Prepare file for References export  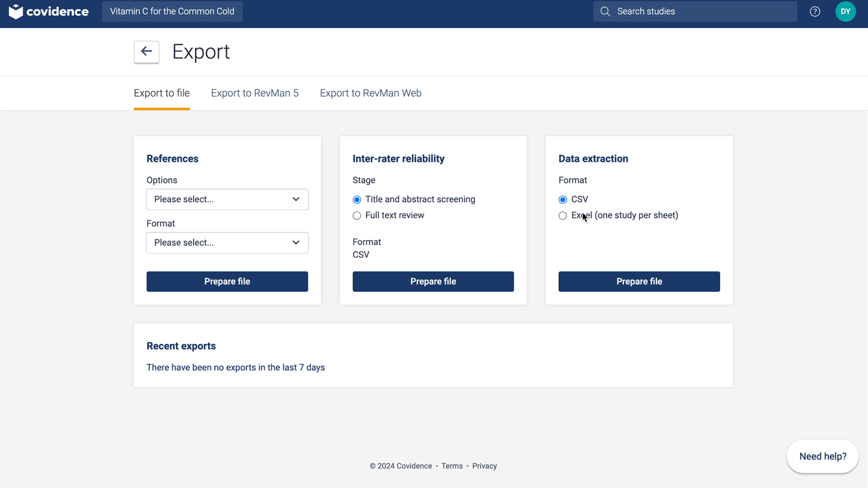click(227, 282)
